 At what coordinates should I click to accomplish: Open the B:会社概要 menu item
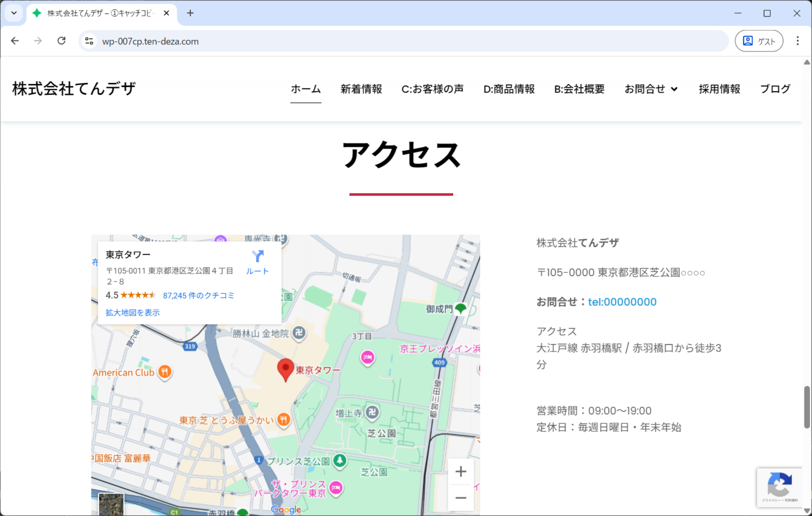point(579,89)
